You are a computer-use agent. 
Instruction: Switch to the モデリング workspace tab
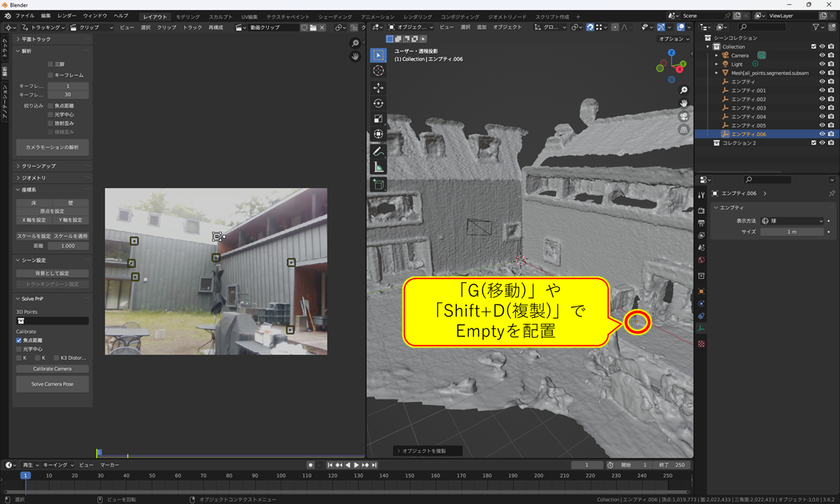point(188,16)
